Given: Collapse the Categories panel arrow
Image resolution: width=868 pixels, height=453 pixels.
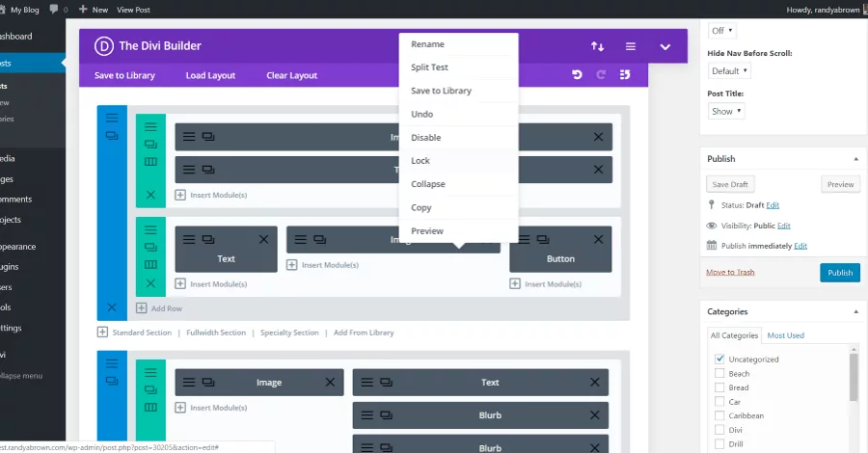Looking at the screenshot, I should (855, 312).
